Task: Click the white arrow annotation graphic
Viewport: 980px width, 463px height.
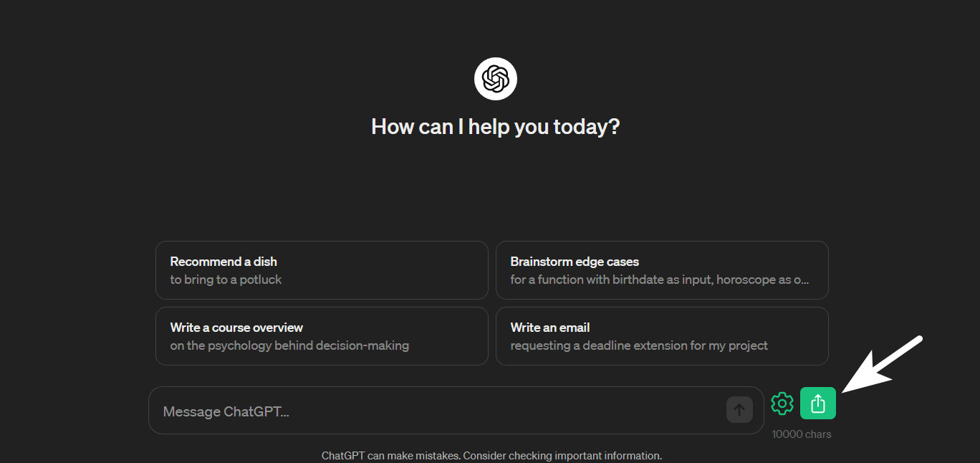Action: click(883, 363)
